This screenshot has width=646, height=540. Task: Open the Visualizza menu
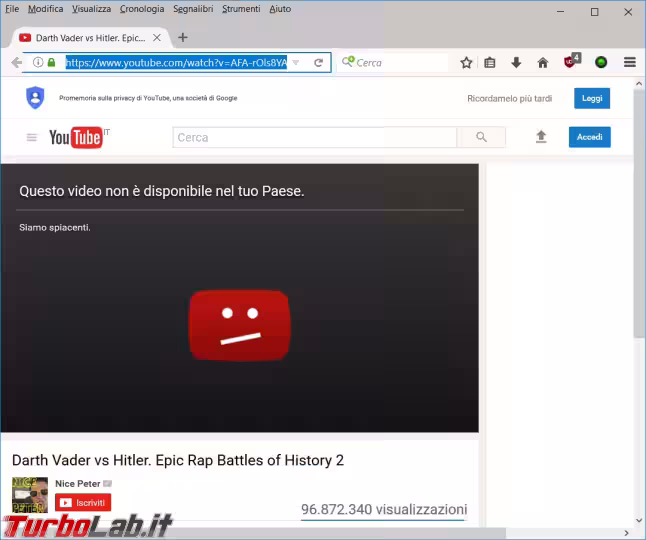pyautogui.click(x=91, y=9)
